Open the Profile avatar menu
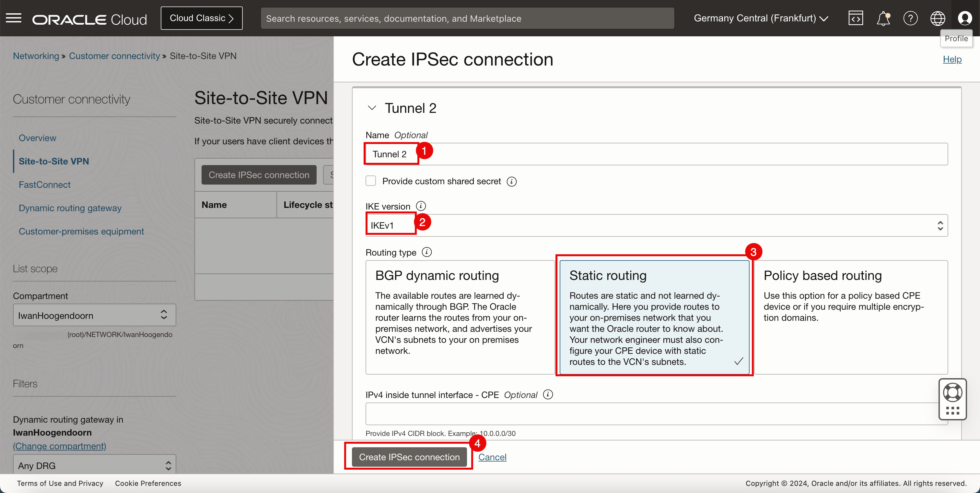 pos(964,18)
